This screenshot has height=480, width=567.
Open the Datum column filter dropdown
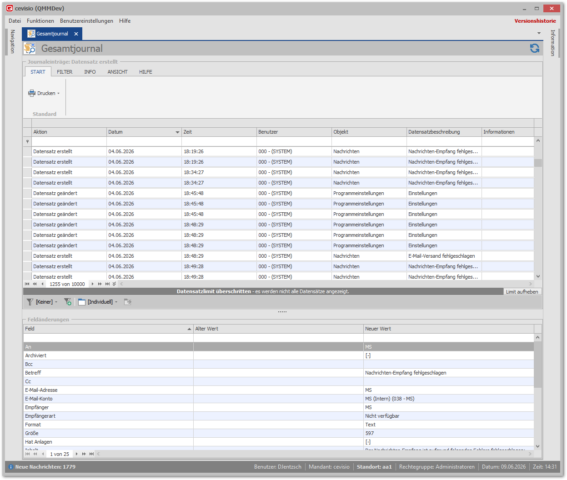[177, 132]
